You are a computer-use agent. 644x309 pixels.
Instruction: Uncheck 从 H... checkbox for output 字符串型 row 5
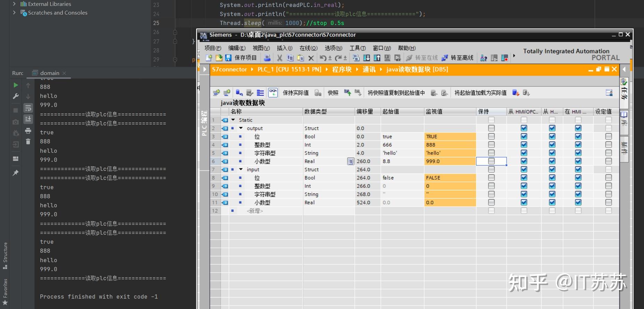tap(552, 153)
